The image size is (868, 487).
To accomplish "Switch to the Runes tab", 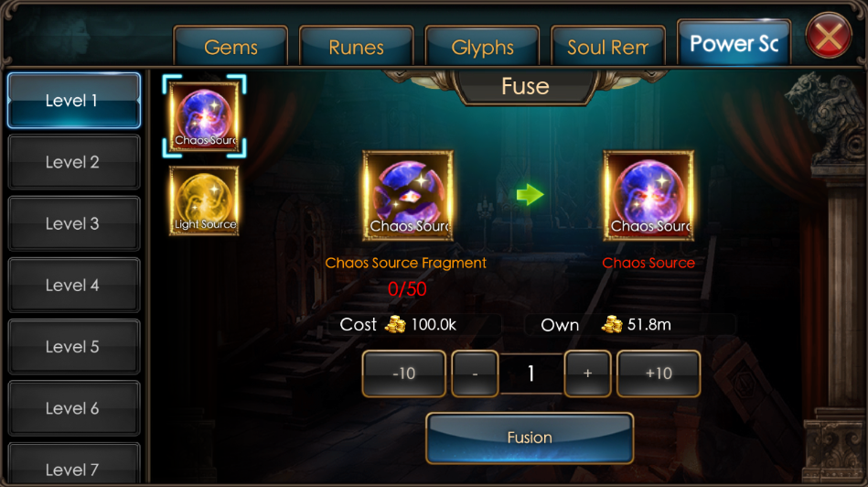I will coord(357,47).
